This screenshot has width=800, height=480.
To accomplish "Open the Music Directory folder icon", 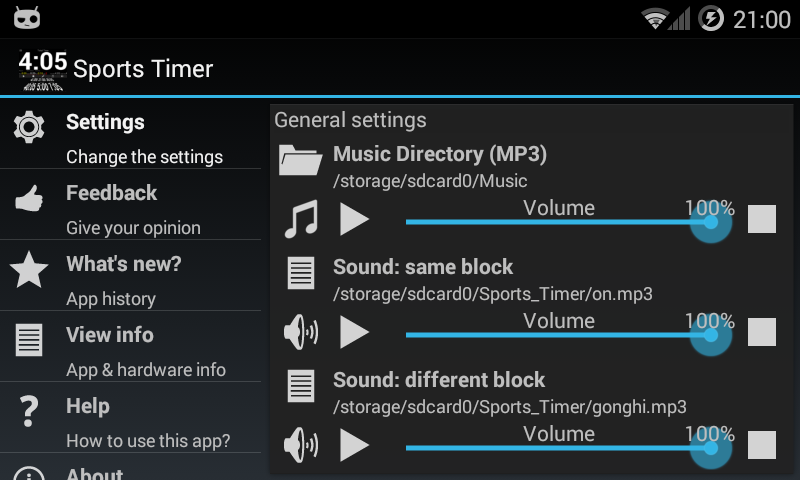I will (301, 160).
